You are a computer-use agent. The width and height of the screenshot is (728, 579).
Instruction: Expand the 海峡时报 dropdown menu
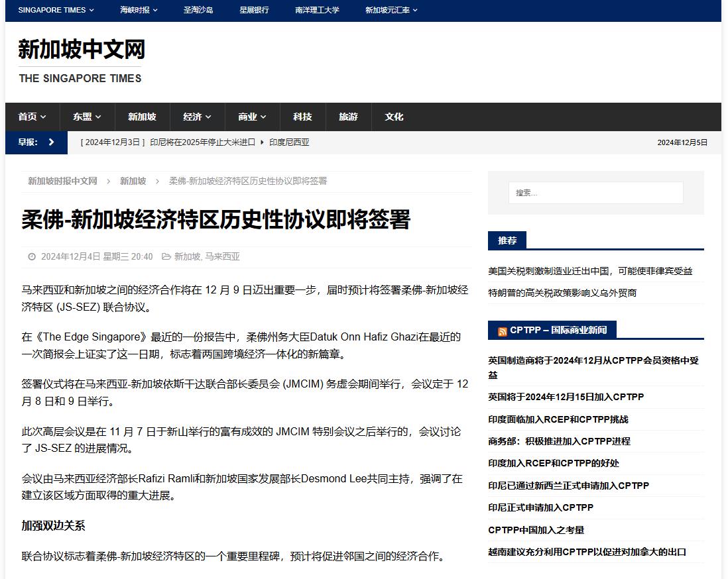[x=139, y=10]
